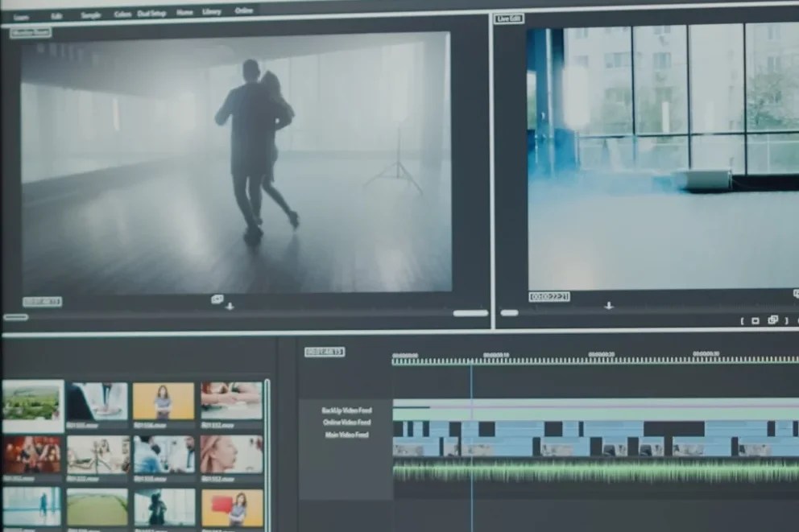Click the green audio waveform track

tap(594, 472)
